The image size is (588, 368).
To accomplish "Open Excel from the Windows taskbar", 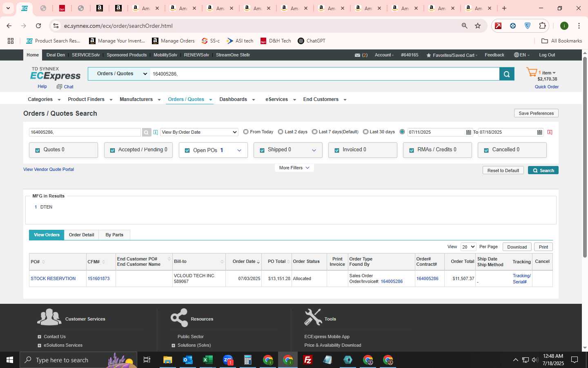I will (207, 360).
